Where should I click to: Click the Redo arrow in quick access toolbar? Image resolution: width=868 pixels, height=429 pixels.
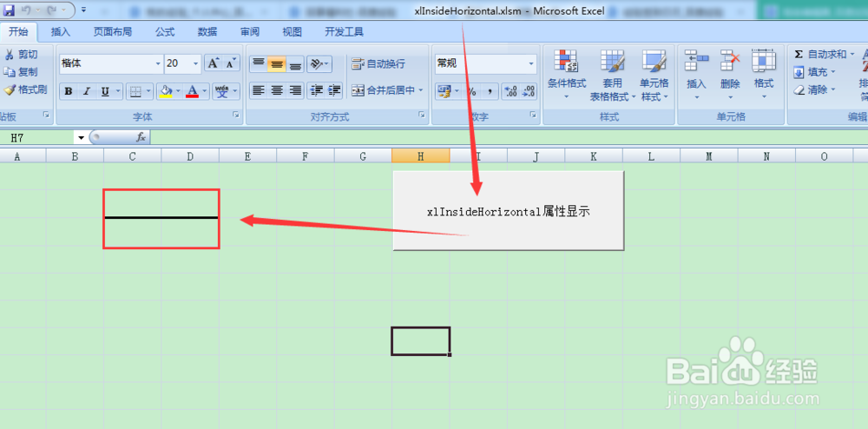(49, 10)
